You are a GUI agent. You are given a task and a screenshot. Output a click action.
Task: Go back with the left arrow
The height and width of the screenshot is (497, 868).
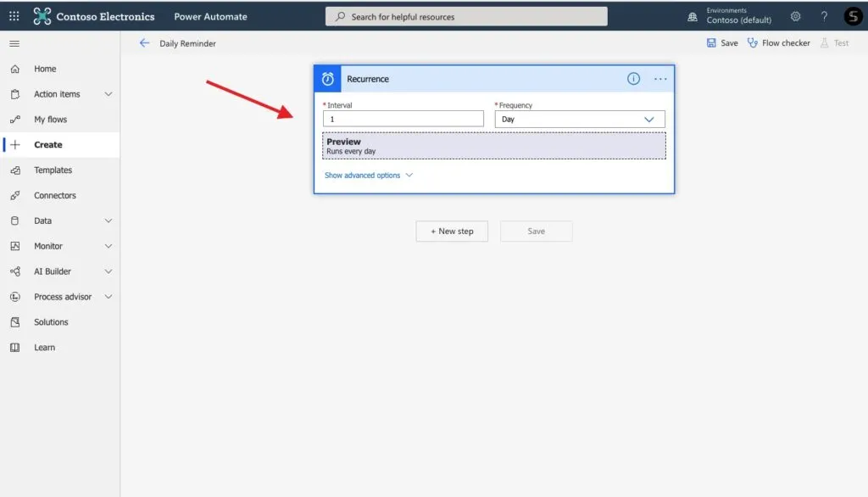point(144,42)
